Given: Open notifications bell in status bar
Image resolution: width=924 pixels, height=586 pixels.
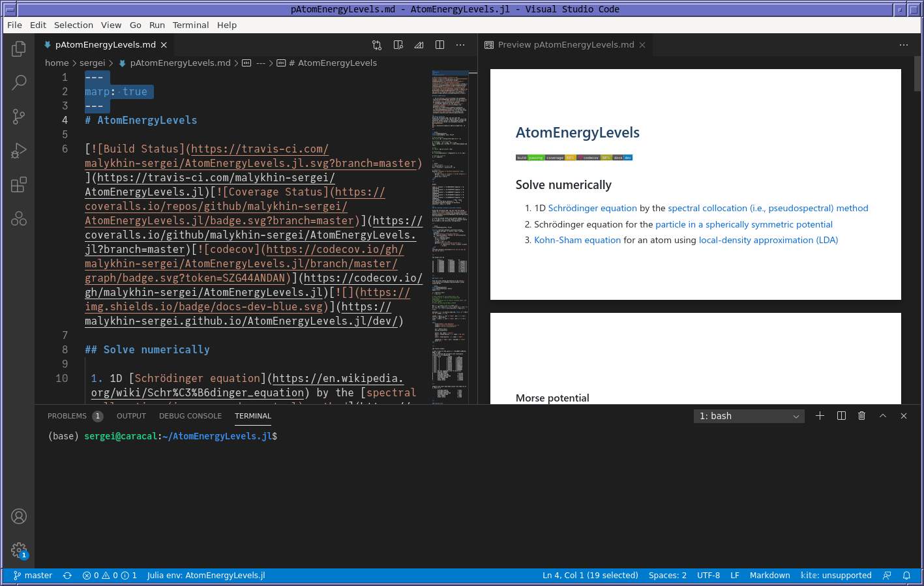Looking at the screenshot, I should click(x=906, y=576).
